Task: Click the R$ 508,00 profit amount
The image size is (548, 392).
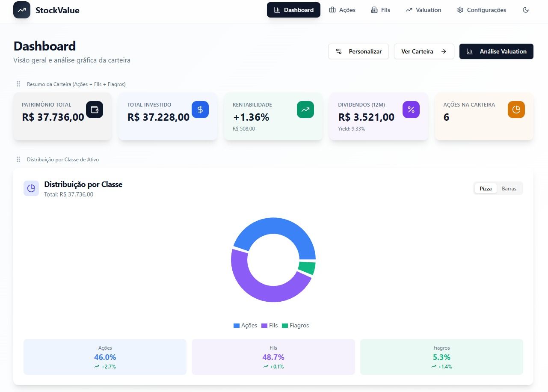Action: click(244, 128)
